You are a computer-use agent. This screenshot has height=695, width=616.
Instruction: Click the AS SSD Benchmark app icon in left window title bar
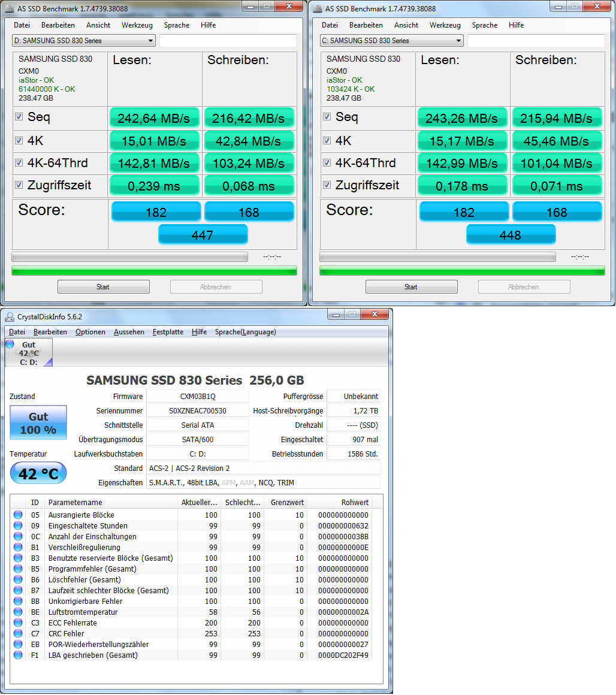tap(9, 8)
